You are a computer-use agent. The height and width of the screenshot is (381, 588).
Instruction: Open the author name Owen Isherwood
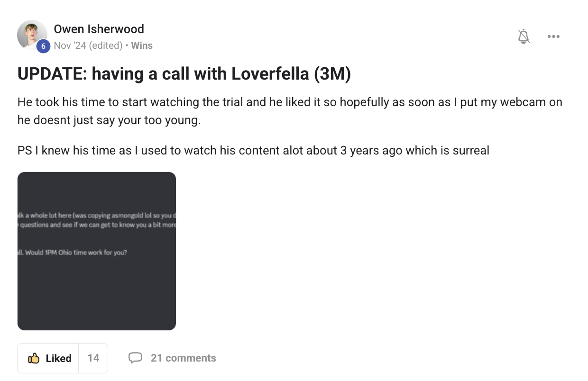(x=99, y=29)
